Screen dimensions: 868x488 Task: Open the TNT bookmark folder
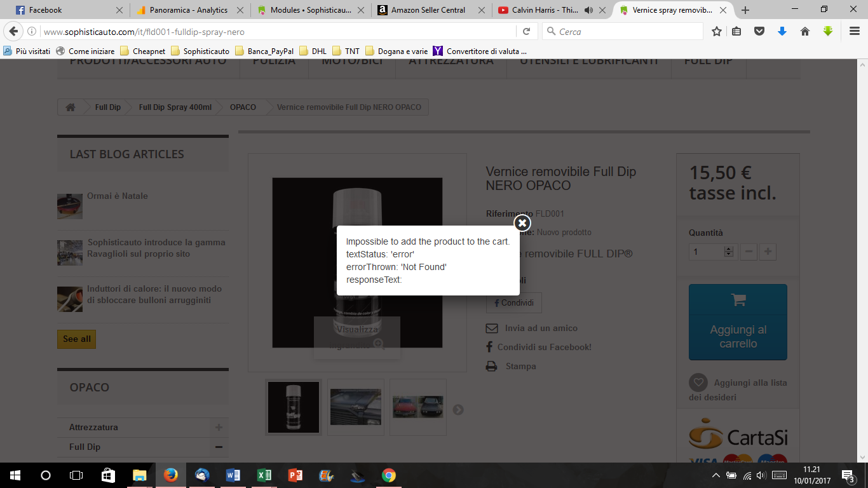point(346,51)
